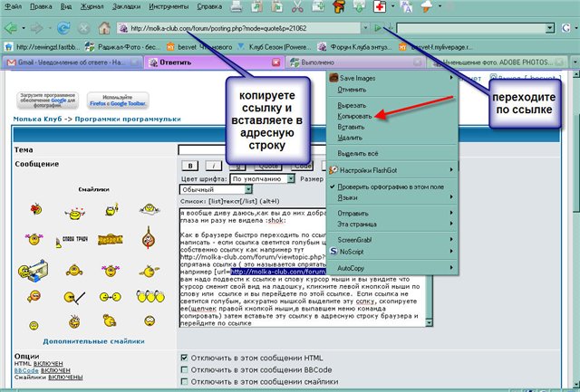Open the Home page icon
The height and width of the screenshot is (392, 580).
[104, 28]
